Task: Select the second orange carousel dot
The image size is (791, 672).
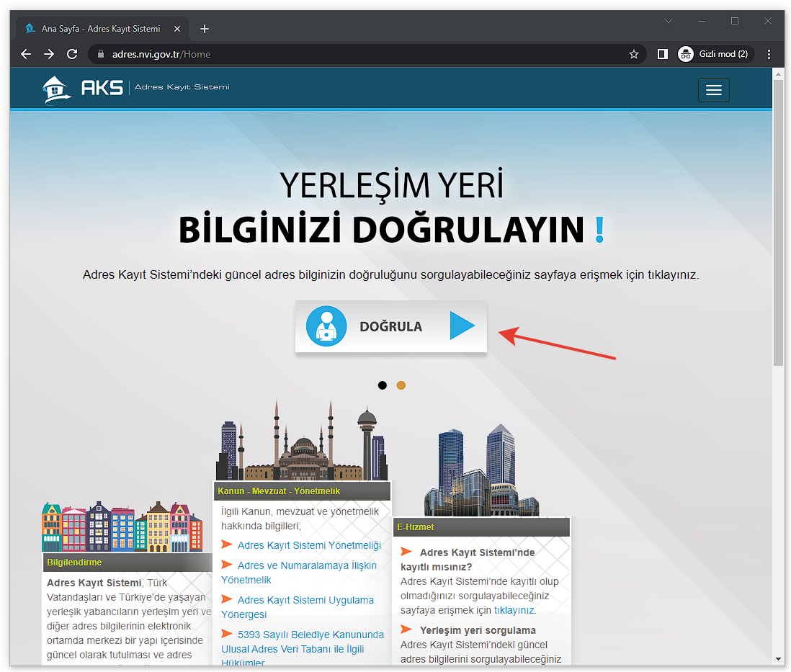Action: tap(401, 385)
